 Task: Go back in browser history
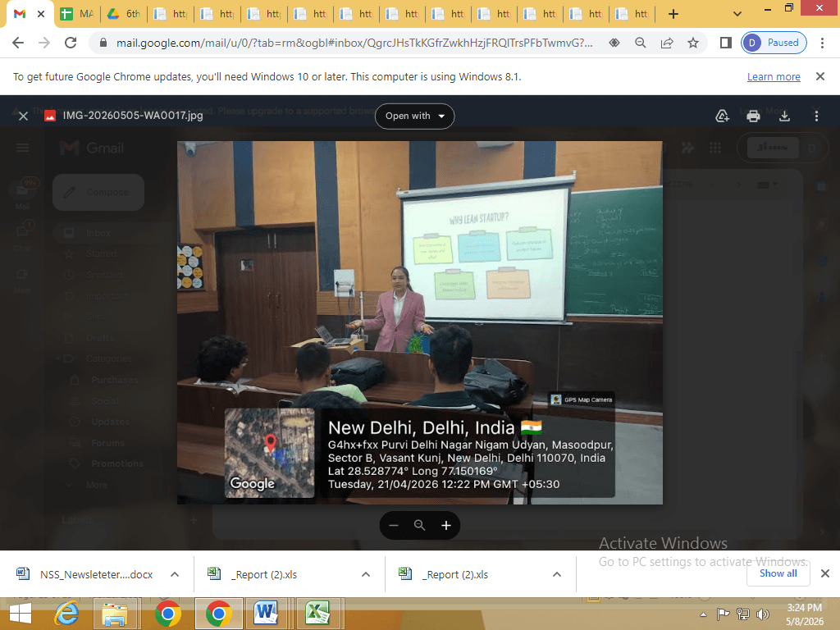click(x=18, y=43)
